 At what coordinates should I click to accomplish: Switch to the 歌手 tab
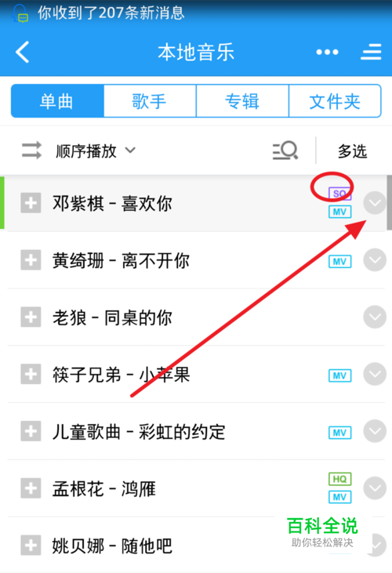pyautogui.click(x=150, y=101)
